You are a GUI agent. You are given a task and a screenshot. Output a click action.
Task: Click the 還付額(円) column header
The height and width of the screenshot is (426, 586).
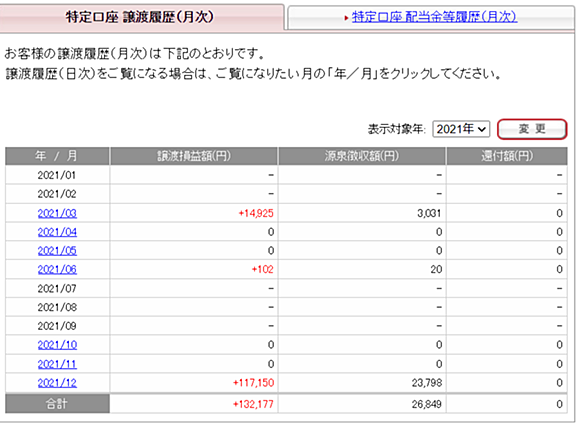pos(507,156)
